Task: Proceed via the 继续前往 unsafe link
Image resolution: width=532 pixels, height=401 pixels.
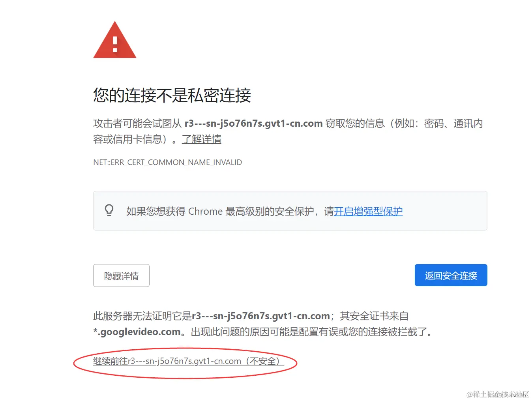Action: point(189,361)
